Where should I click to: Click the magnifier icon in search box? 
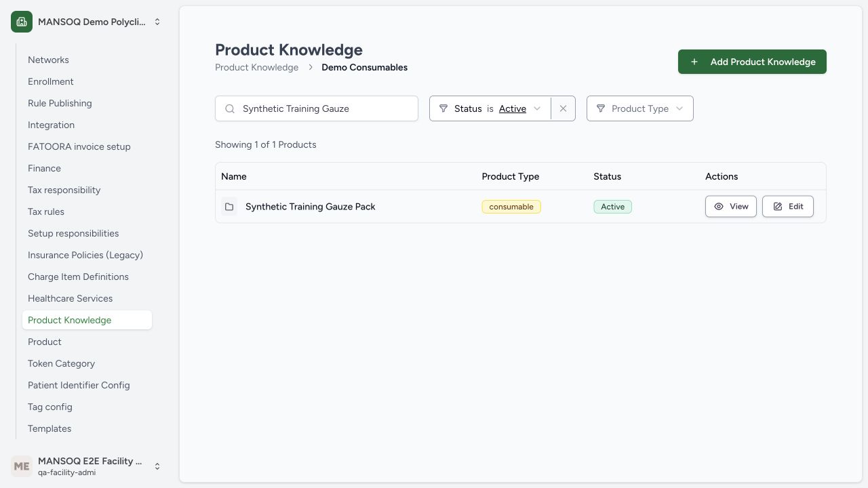coord(230,108)
